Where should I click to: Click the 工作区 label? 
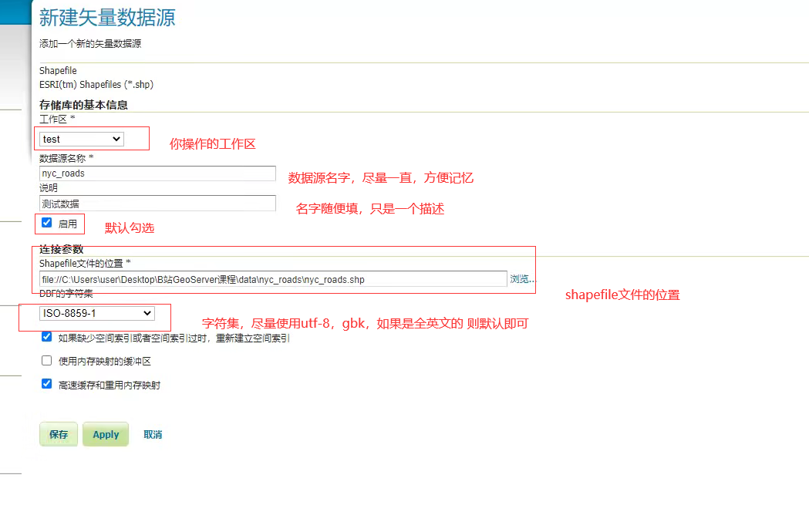(57, 120)
